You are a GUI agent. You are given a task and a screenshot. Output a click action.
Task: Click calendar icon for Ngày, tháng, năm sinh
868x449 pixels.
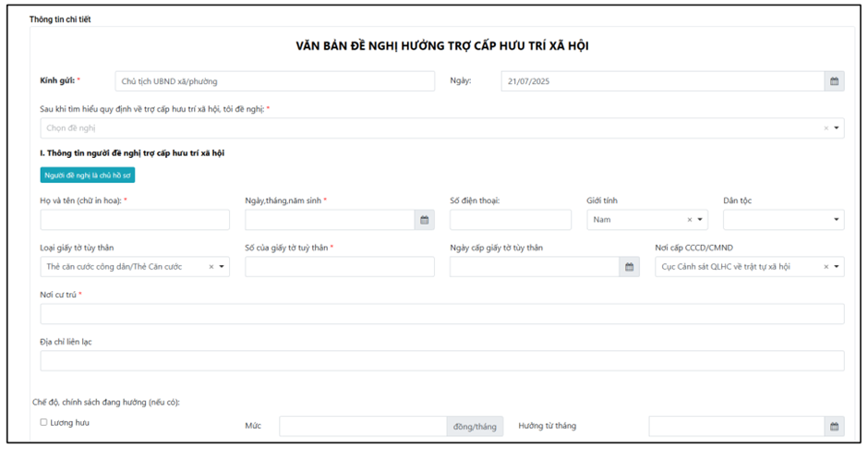[424, 220]
